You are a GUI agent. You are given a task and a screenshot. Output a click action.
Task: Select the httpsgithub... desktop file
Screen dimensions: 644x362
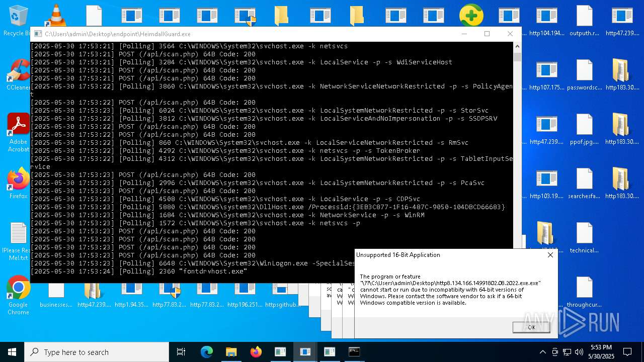click(282, 296)
